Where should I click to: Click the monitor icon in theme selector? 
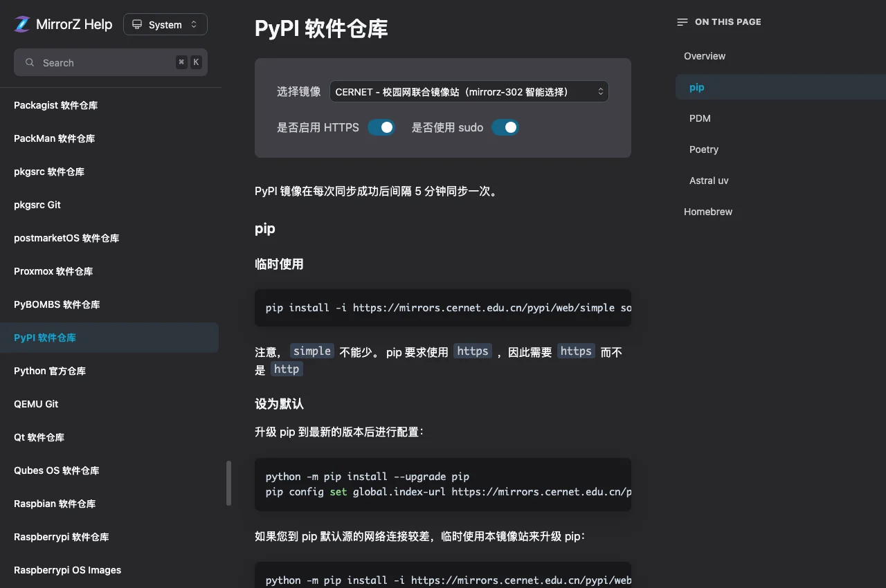coord(136,24)
